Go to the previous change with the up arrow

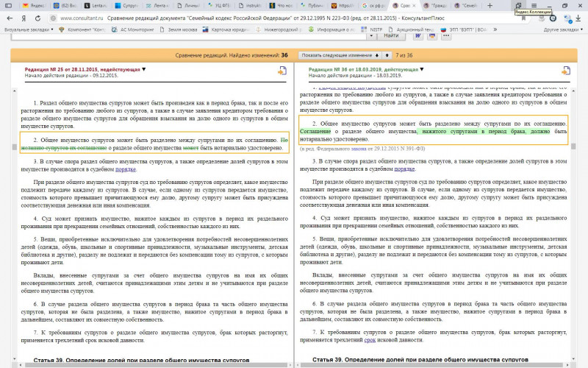tap(387, 55)
